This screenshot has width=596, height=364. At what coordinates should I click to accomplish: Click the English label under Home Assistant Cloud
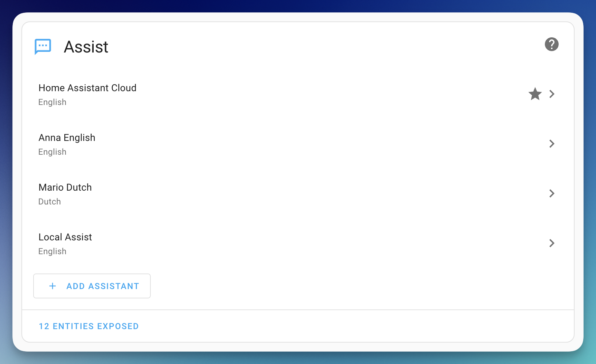(x=52, y=102)
